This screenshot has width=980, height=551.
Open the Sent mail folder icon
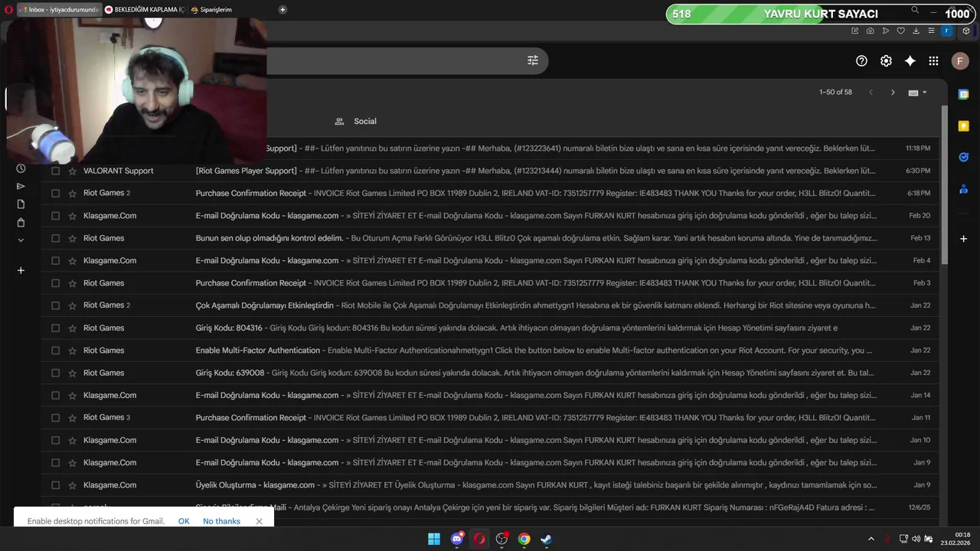tap(21, 186)
